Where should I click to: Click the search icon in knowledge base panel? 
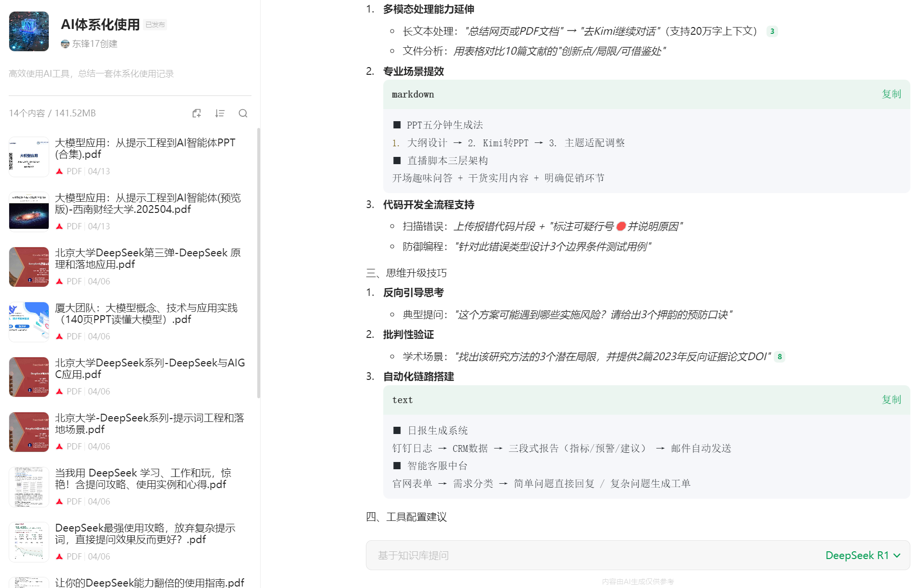(x=243, y=113)
